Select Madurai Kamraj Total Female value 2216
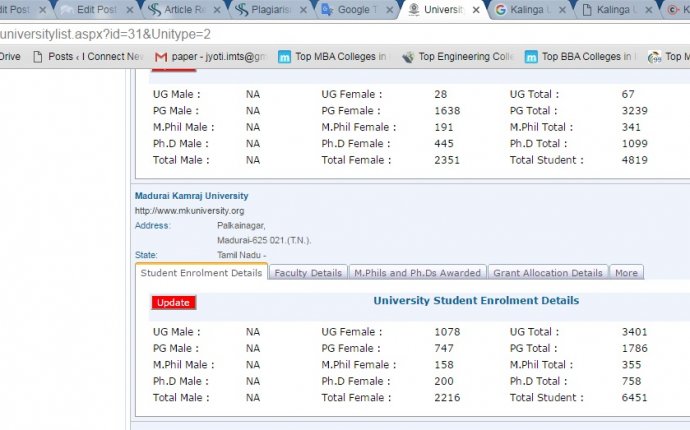690x430 pixels. pyautogui.click(x=447, y=398)
